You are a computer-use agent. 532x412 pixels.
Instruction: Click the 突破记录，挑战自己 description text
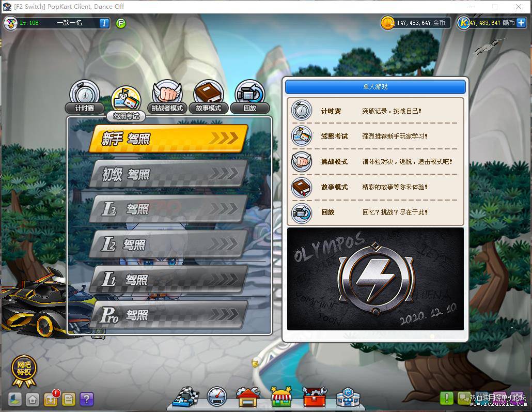[392, 111]
